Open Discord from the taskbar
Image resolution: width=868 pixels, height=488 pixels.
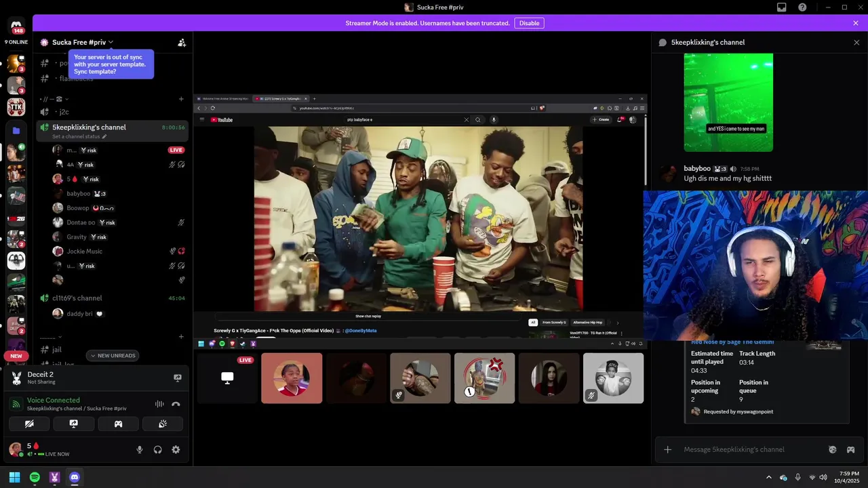click(x=75, y=477)
